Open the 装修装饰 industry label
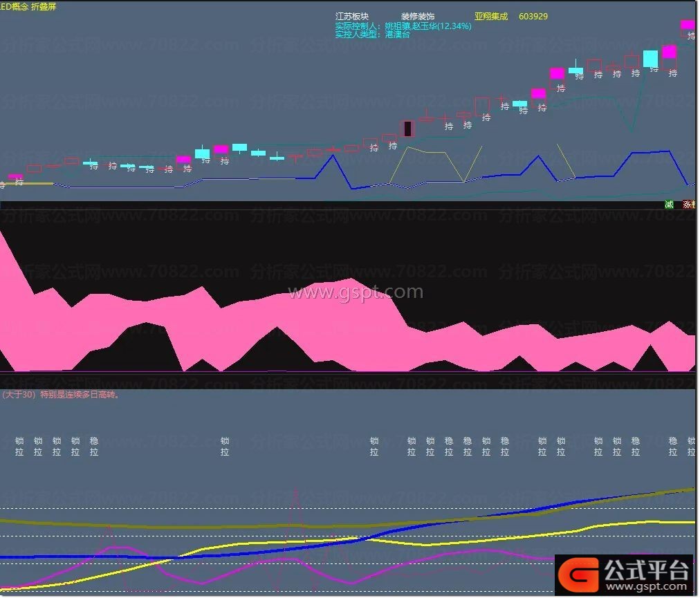 pos(418,17)
